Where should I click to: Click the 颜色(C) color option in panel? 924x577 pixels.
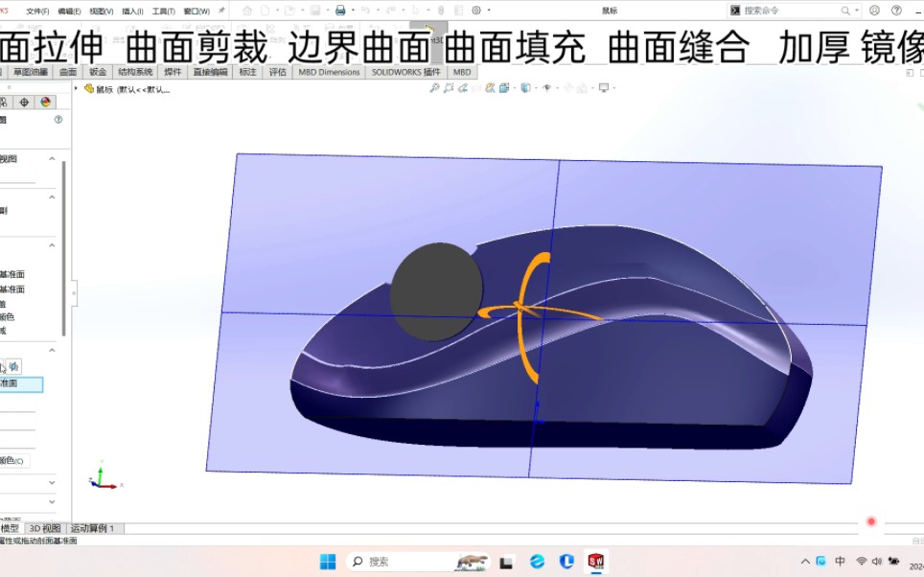pyautogui.click(x=12, y=460)
